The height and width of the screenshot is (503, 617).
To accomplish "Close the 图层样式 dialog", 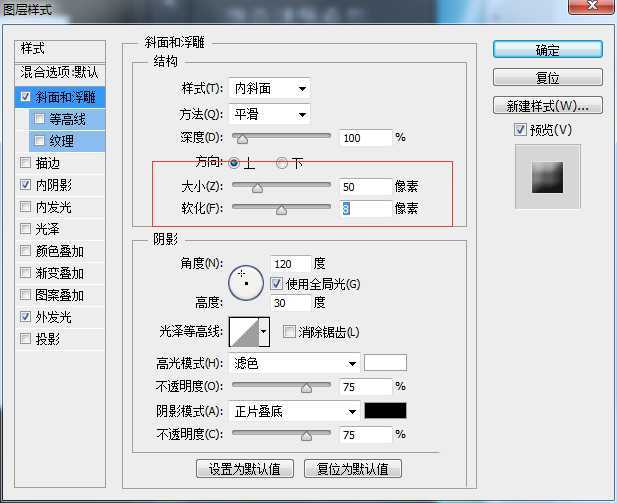I will point(592,6).
